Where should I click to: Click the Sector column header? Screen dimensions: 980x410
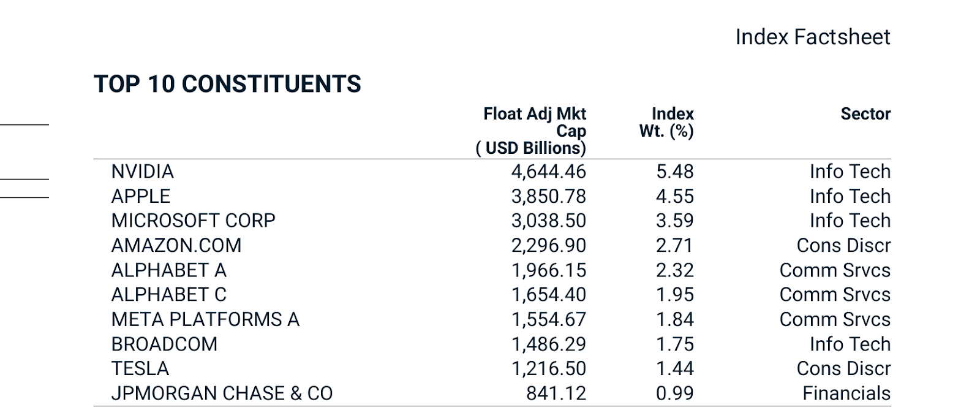tap(865, 114)
